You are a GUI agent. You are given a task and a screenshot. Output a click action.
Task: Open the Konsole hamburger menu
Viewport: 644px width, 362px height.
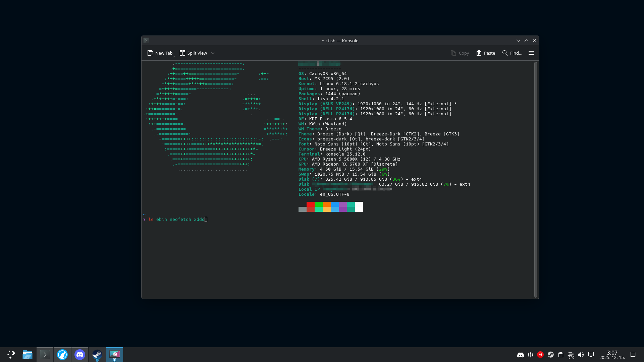pyautogui.click(x=531, y=53)
